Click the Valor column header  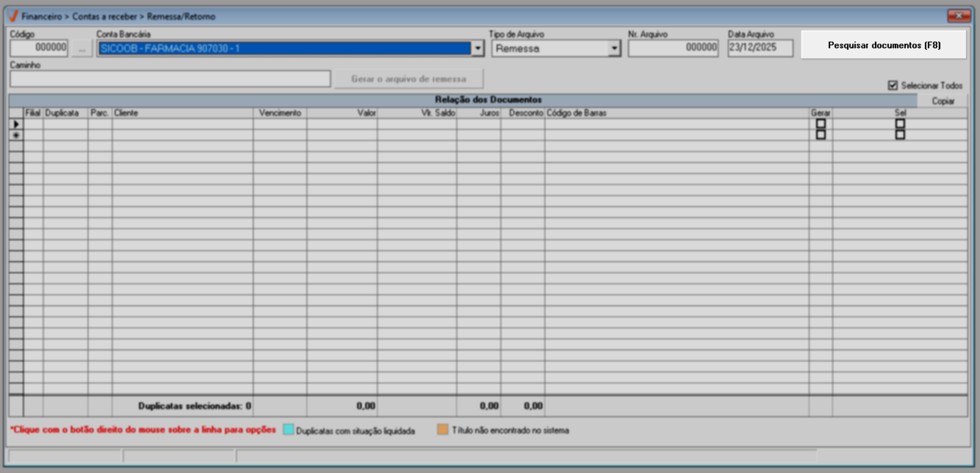342,113
